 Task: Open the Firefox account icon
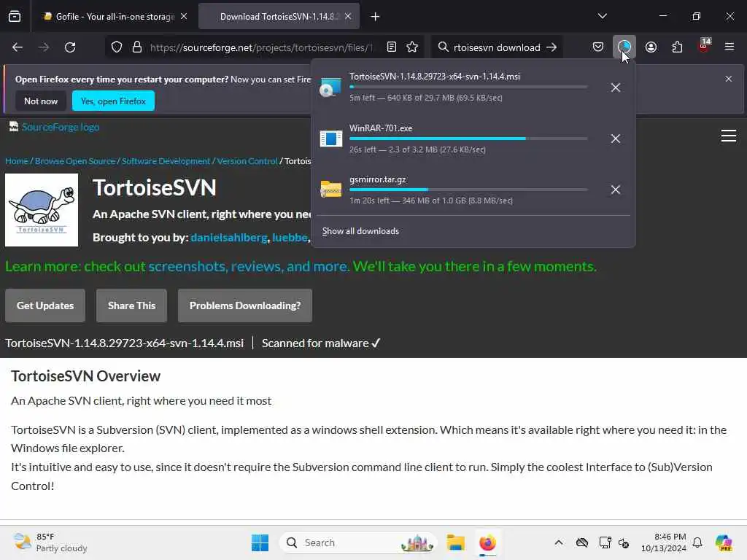[651, 47]
